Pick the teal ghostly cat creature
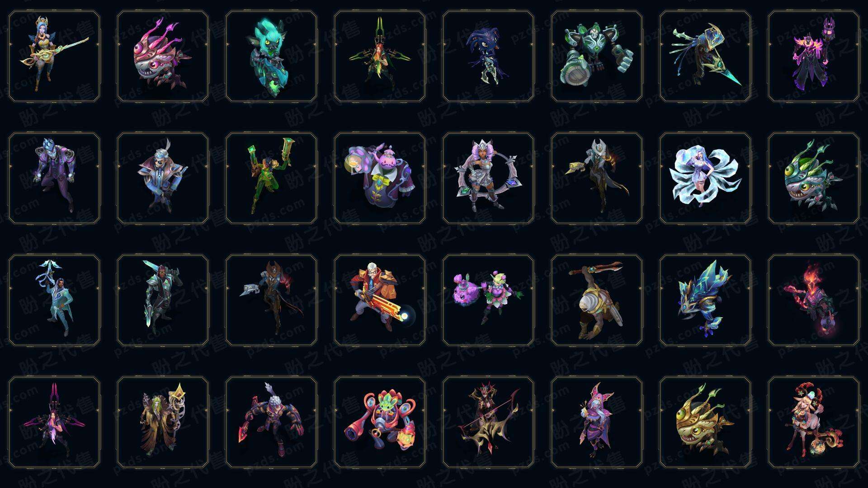 click(x=271, y=56)
